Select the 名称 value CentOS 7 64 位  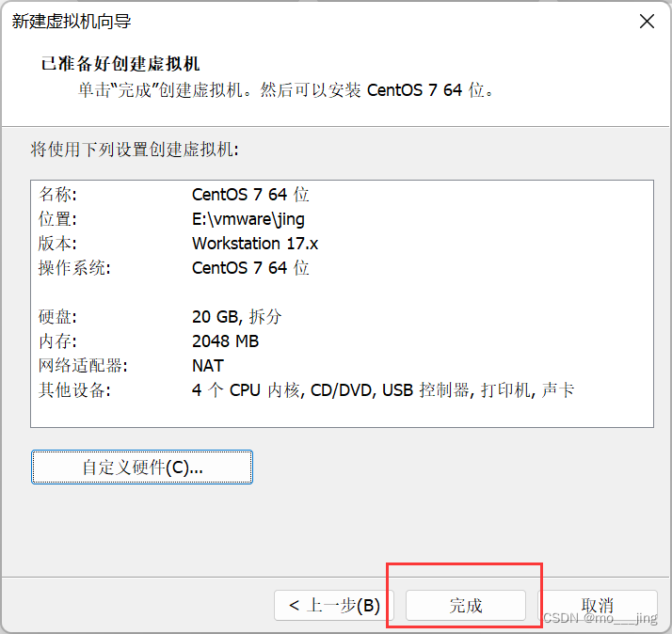pos(250,195)
